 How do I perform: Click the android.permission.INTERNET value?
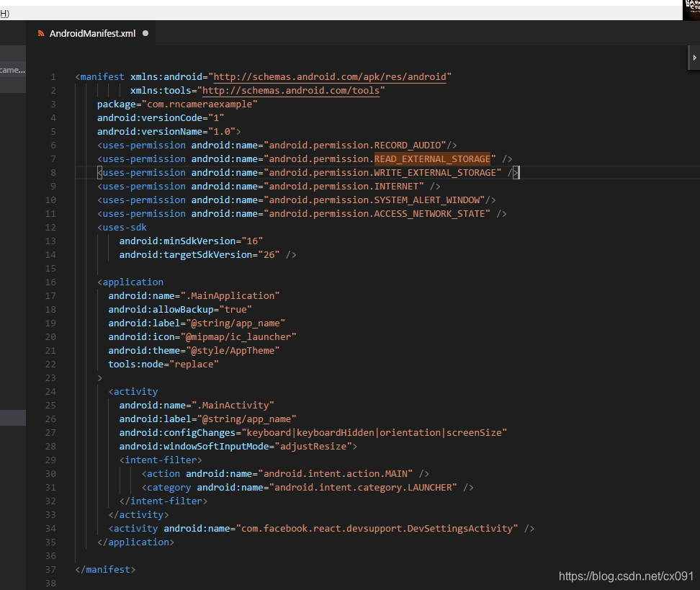click(344, 187)
